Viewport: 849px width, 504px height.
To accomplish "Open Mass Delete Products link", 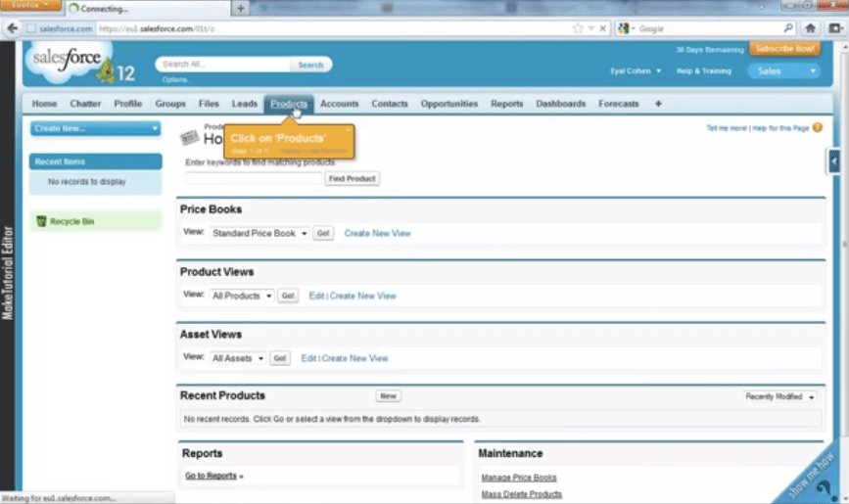I will 521,494.
